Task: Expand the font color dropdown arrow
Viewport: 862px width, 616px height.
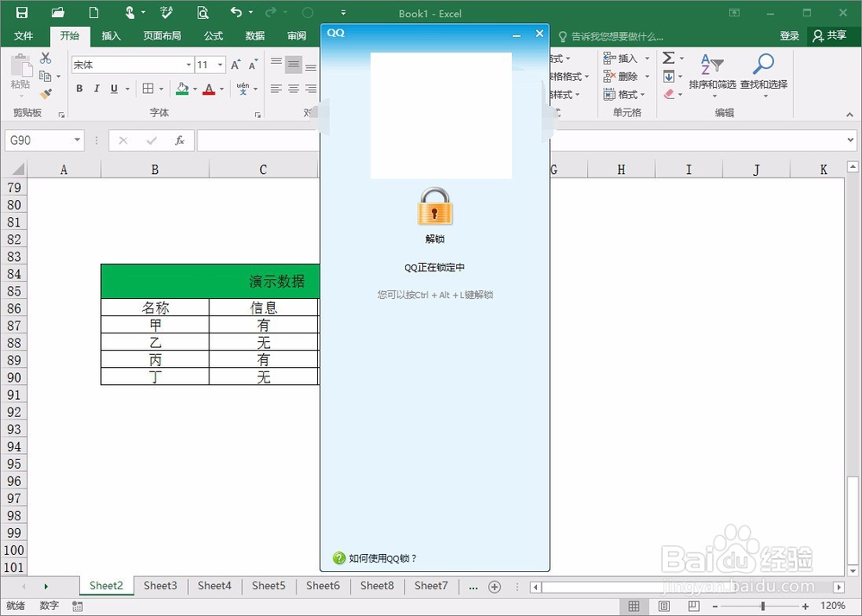Action: 222,89
